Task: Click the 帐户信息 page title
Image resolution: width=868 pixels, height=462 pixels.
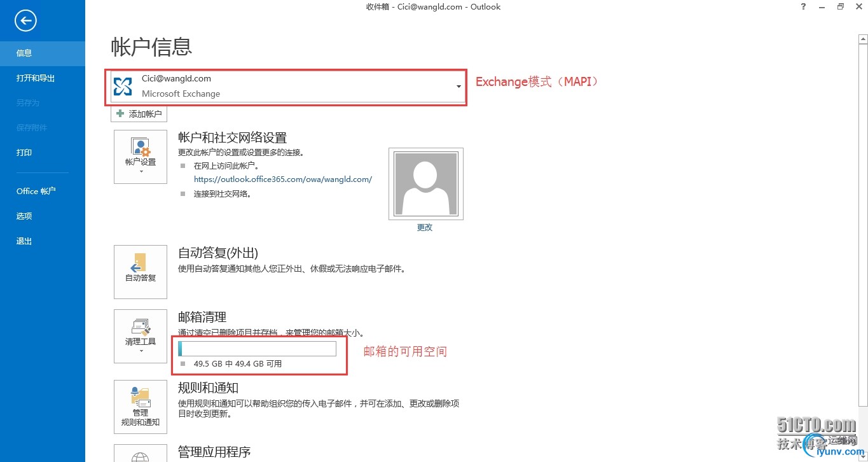Action: tap(151, 46)
